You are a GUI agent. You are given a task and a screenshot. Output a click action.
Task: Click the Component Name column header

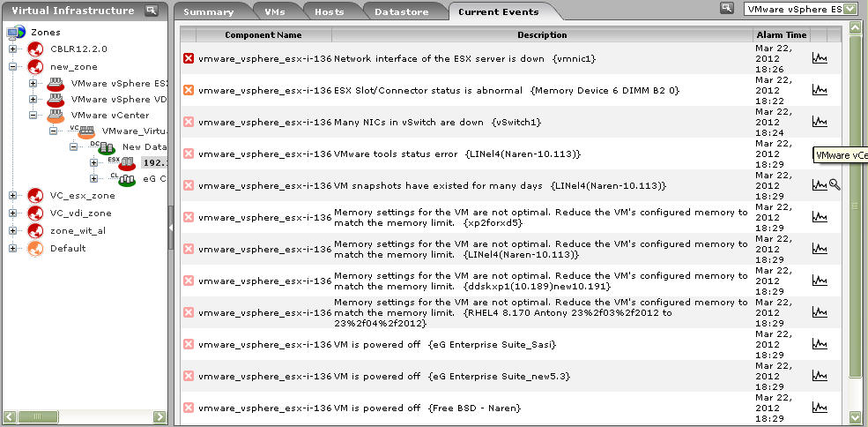pyautogui.click(x=263, y=35)
